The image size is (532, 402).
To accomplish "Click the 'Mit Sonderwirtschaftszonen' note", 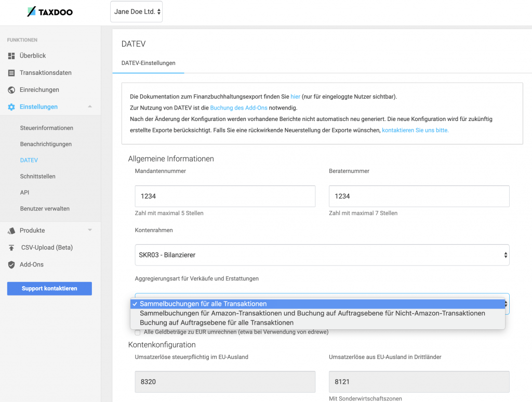I will (x=365, y=398).
